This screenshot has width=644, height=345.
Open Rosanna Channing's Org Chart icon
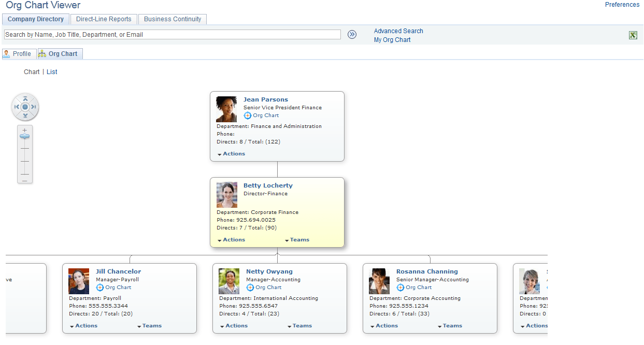(399, 287)
